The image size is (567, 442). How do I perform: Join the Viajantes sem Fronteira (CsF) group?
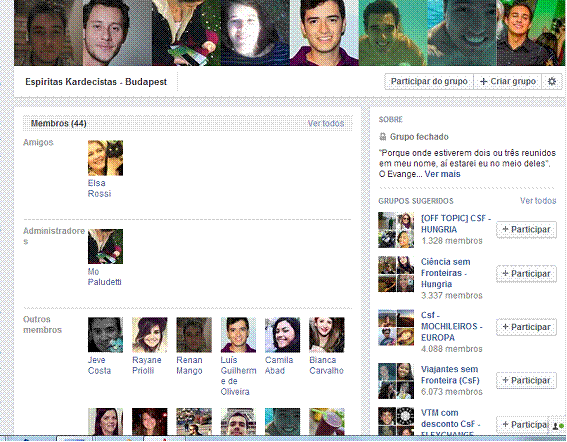pos(526,381)
